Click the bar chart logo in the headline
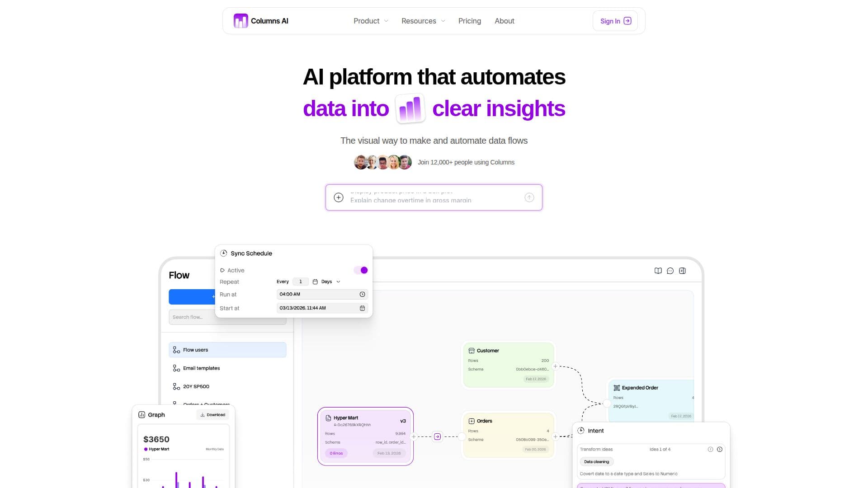This screenshot has width=868, height=488. (x=410, y=108)
